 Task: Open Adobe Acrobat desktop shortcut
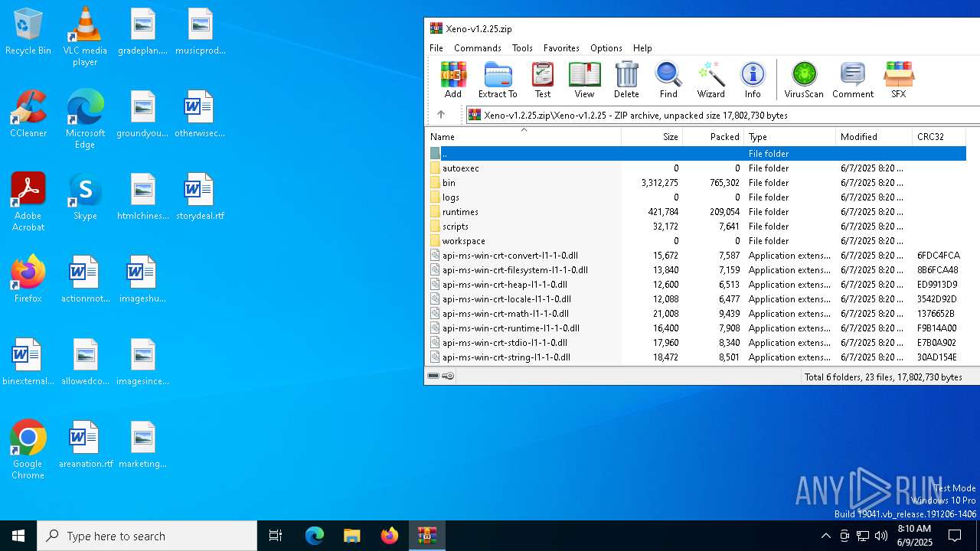tap(28, 202)
